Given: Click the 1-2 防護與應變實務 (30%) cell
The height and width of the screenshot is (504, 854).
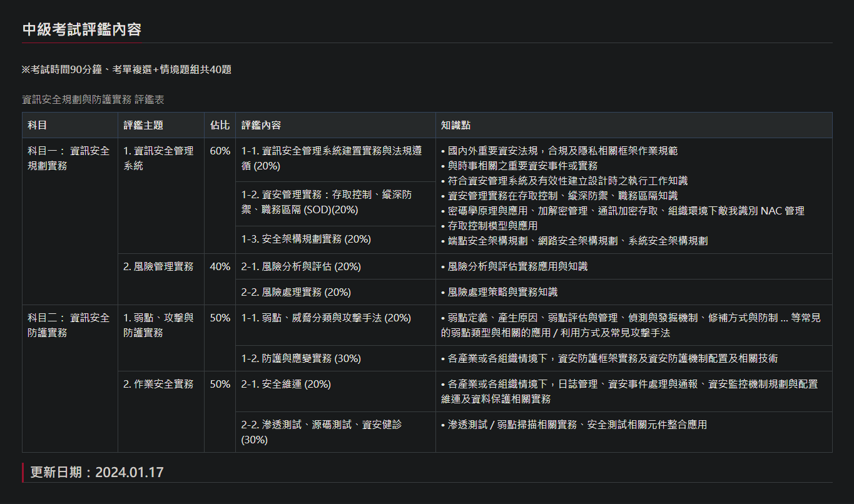Looking at the screenshot, I should pyautogui.click(x=301, y=358).
